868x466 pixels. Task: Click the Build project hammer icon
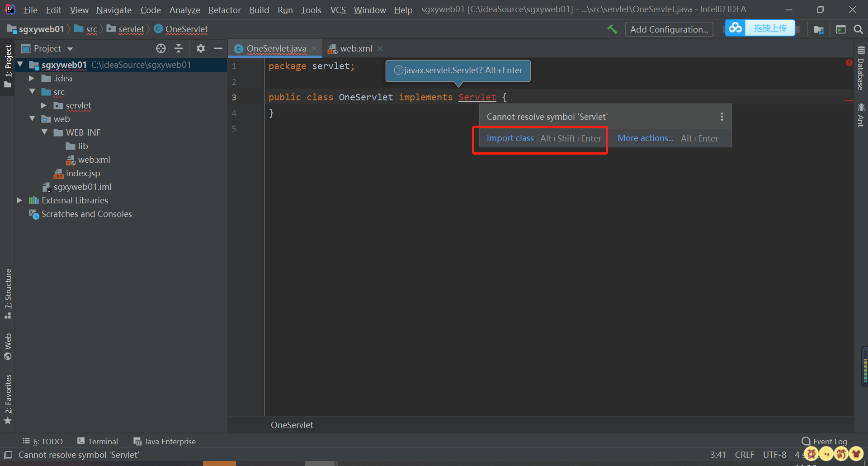pyautogui.click(x=613, y=29)
